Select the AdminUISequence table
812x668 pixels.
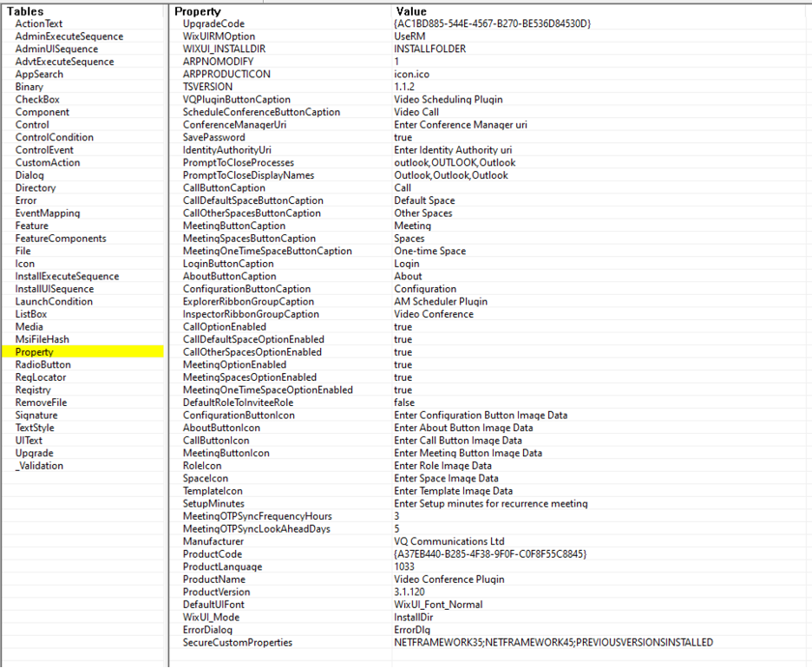(x=56, y=49)
